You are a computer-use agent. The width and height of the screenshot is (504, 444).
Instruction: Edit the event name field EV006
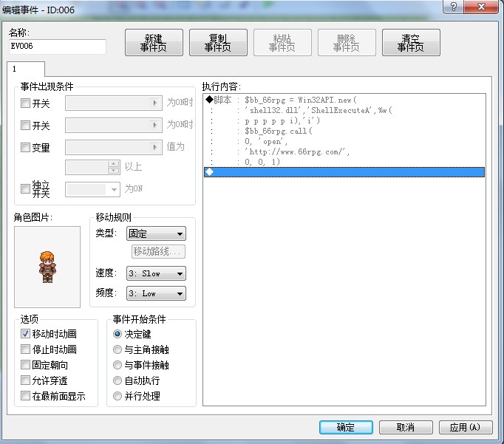[58, 47]
